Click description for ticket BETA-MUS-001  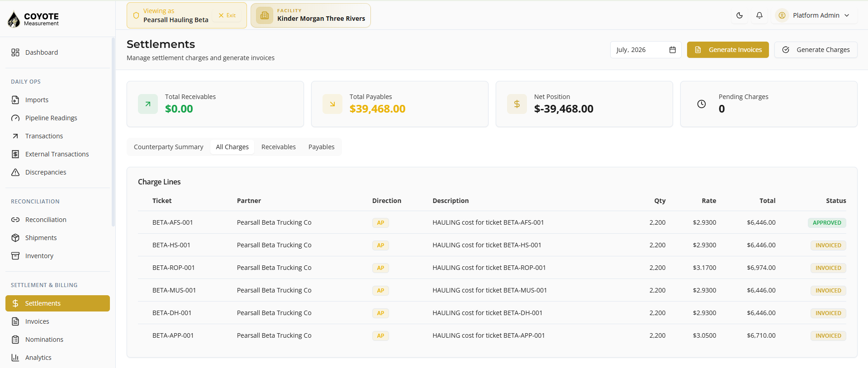click(x=489, y=290)
